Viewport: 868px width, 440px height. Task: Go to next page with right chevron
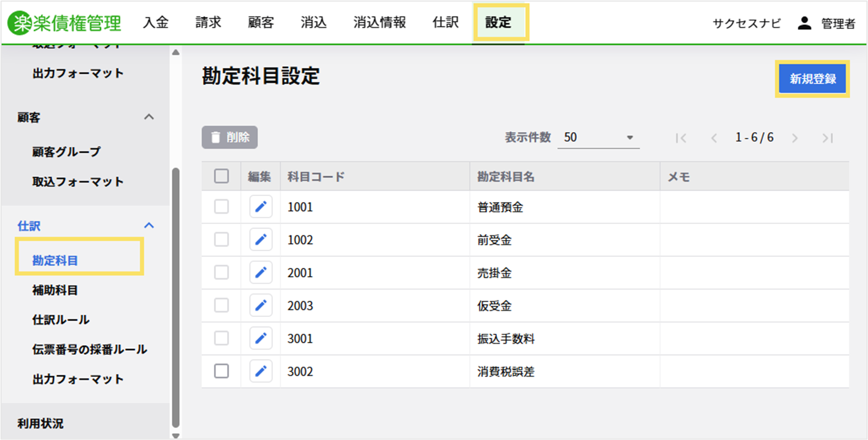(x=795, y=138)
